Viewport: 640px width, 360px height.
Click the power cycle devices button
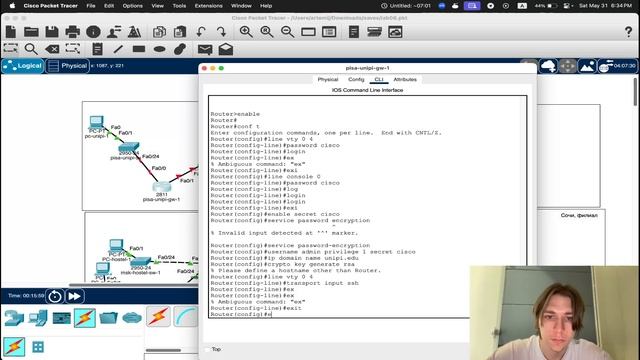point(55,296)
